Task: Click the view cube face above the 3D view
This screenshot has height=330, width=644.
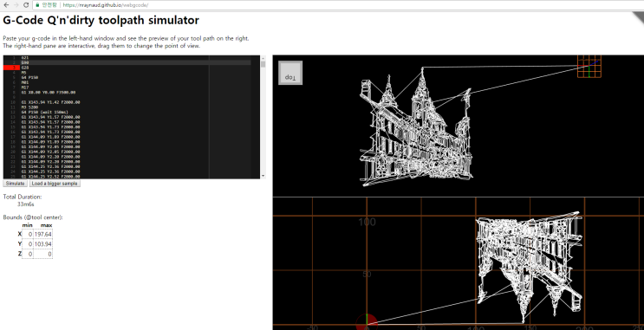Action: tap(290, 73)
